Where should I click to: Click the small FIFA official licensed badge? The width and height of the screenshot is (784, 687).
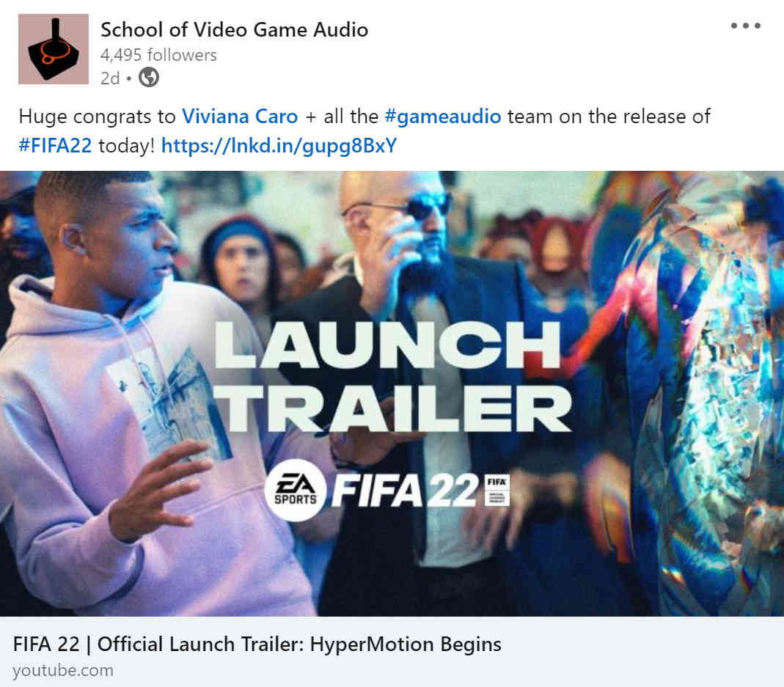[497, 490]
